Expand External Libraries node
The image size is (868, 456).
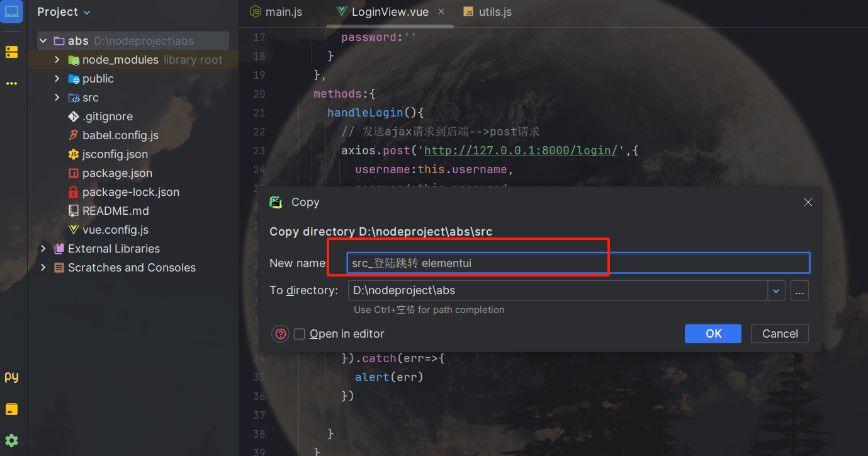coord(43,249)
